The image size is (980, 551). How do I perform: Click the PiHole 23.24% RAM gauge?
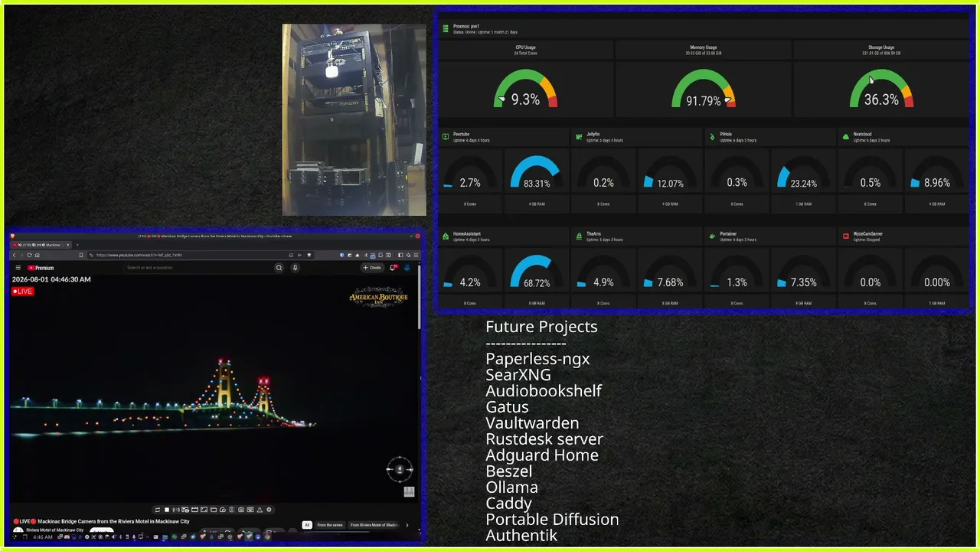point(803,173)
